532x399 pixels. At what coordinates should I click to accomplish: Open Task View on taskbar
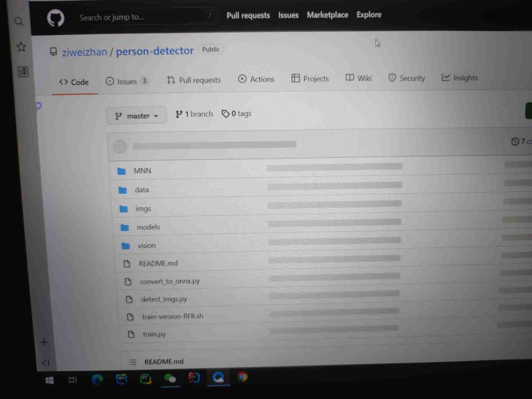coord(73,380)
